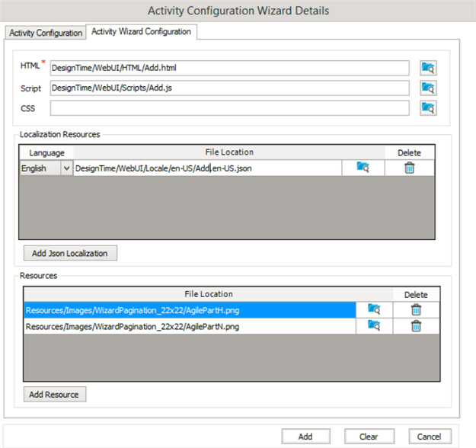476x448 pixels.
Task: Browse file for AgilePartH.png resource
Action: [374, 310]
